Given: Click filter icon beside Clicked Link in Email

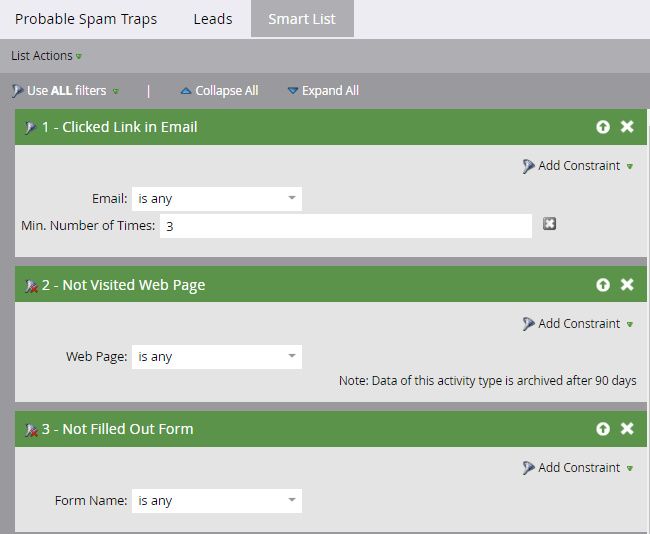Looking at the screenshot, I should (30, 128).
